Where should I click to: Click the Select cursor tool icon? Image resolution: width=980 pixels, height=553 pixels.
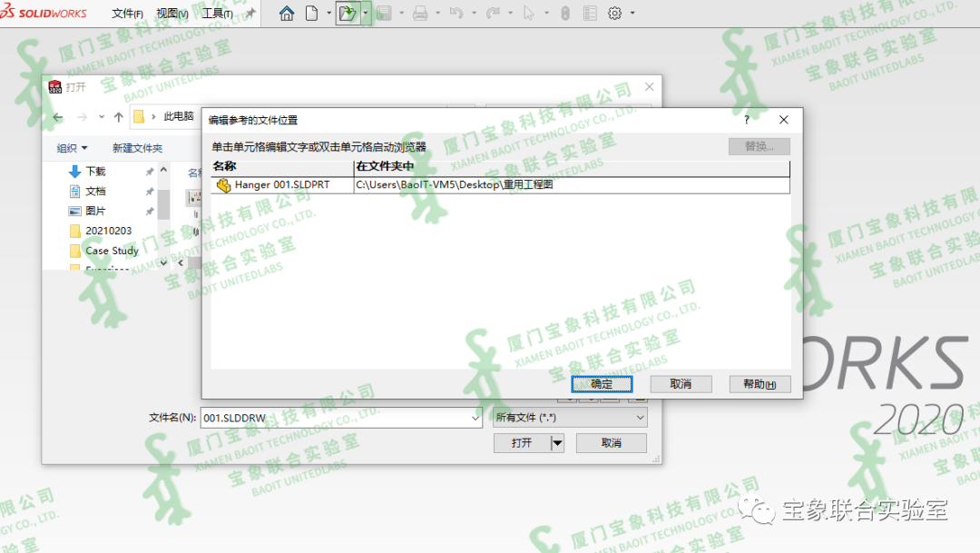(529, 13)
